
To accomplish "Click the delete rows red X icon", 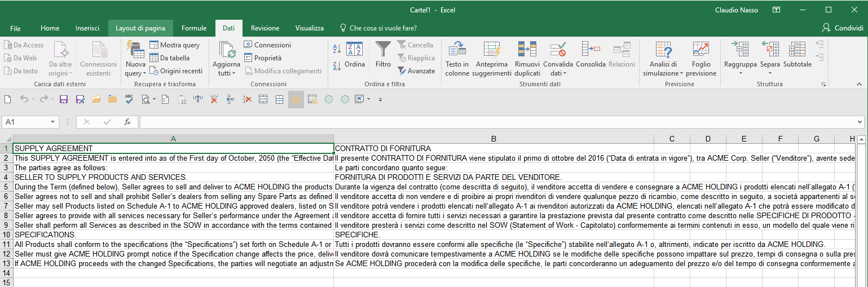I will [x=246, y=99].
